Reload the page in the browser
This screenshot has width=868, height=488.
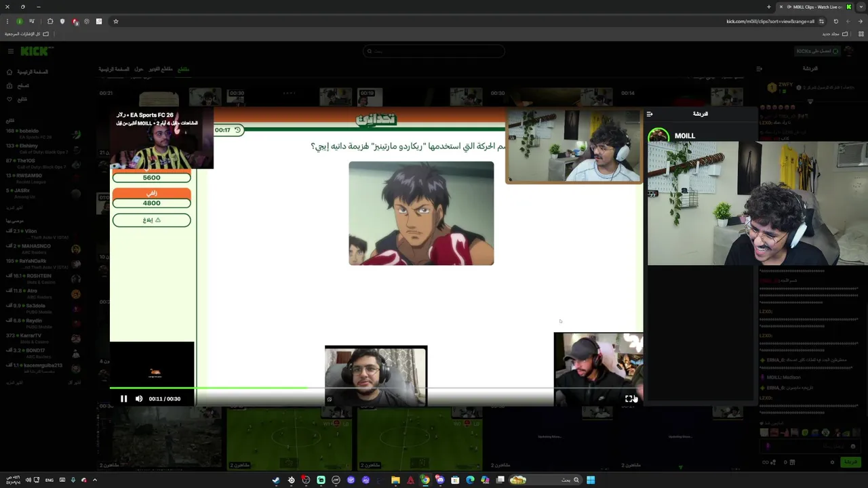point(835,21)
